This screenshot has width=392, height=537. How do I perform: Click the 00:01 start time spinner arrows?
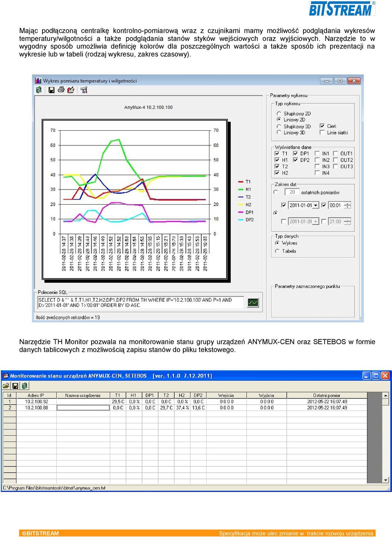pyautogui.click(x=347, y=205)
